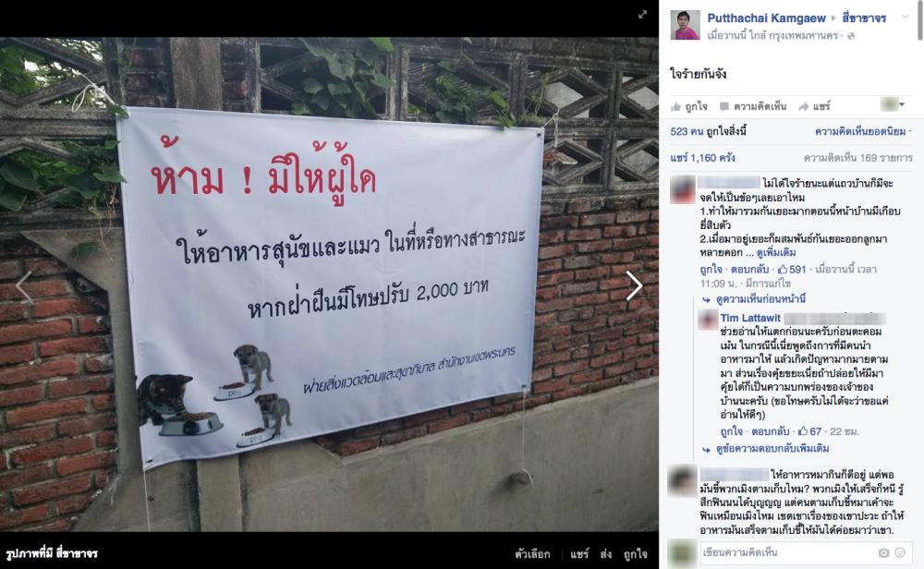Open the ความคิดเห็นยอดนิยม sorting dropdown
Screen dimensions: 924x569
pos(863,131)
